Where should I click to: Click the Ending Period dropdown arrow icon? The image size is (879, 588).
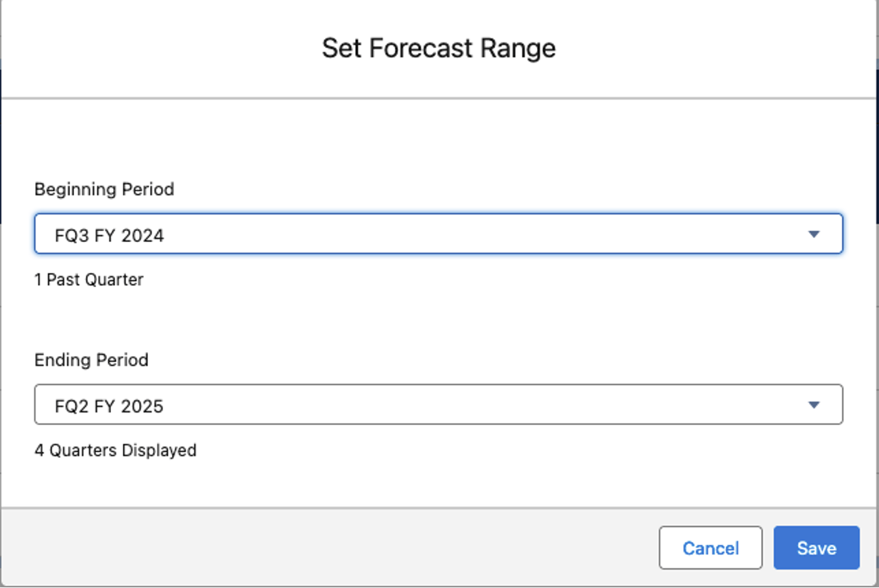tap(814, 405)
